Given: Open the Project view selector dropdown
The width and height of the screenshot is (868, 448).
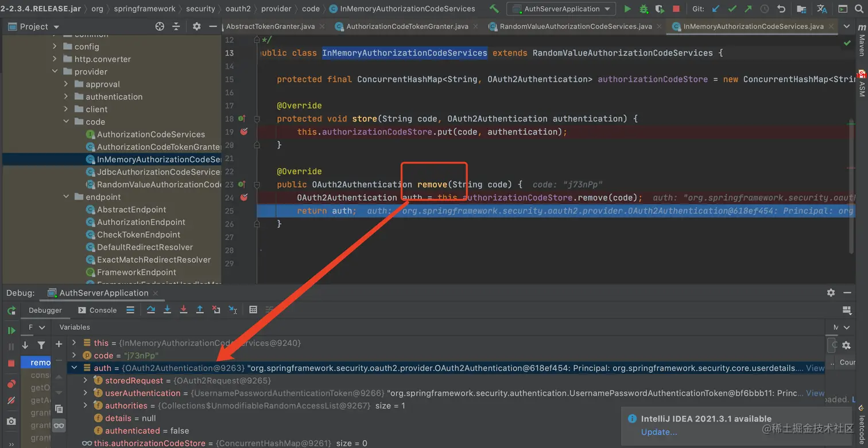Looking at the screenshot, I should pyautogui.click(x=34, y=26).
